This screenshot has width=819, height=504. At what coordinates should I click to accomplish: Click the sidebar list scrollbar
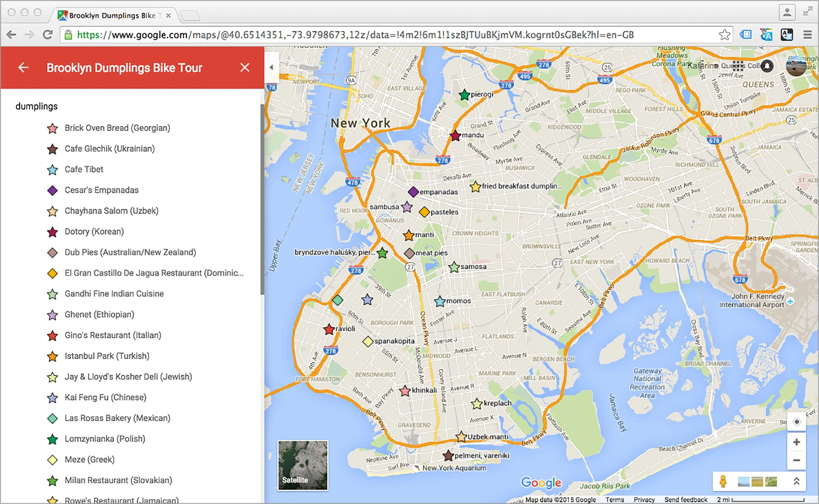click(x=262, y=199)
